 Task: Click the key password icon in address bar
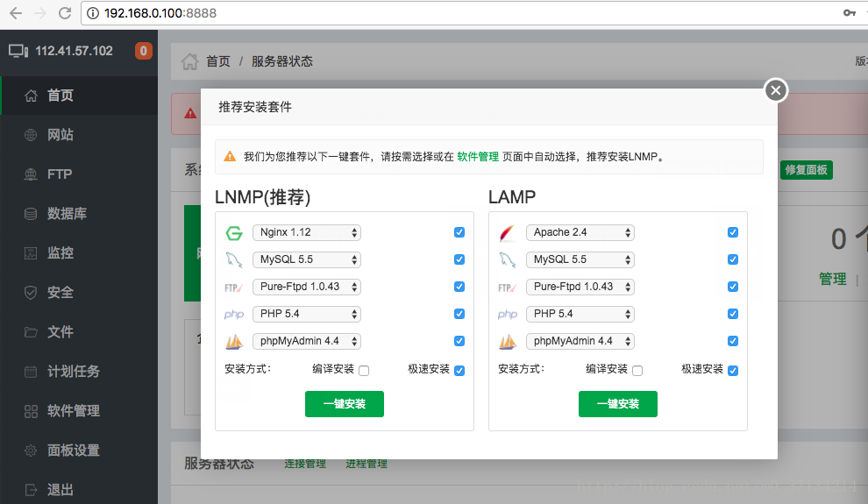[x=850, y=13]
